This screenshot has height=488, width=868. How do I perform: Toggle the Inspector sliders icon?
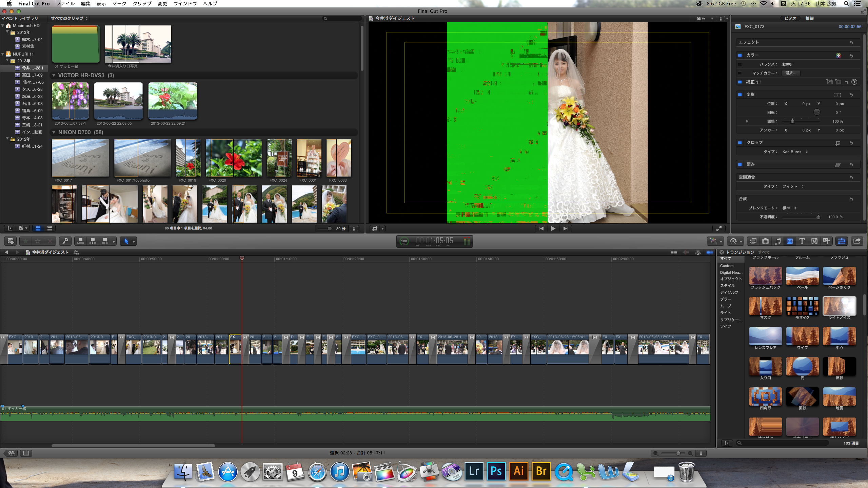coord(842,241)
